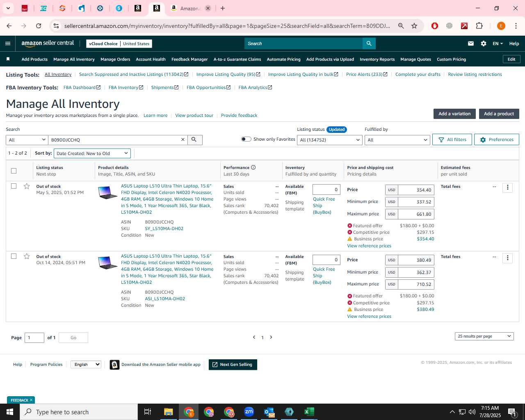The image size is (525, 420).
Task: Click Next Gen Selling button
Action: coord(233,365)
